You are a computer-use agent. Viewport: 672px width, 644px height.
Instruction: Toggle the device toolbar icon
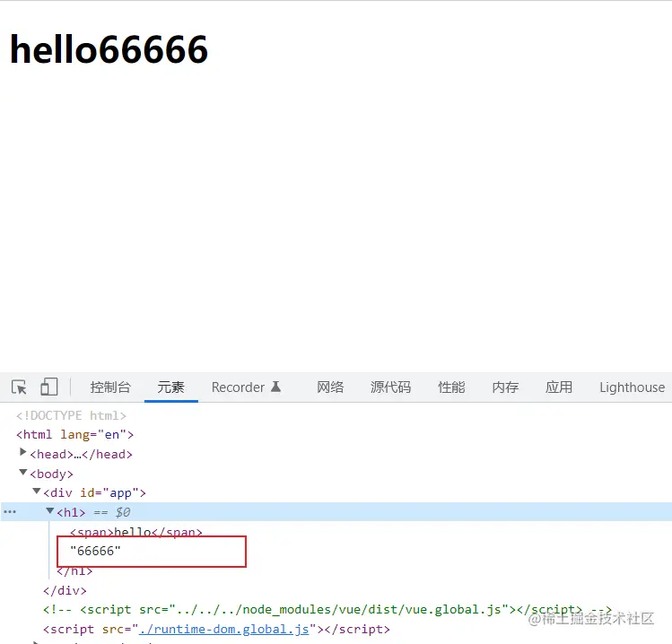click(x=48, y=387)
